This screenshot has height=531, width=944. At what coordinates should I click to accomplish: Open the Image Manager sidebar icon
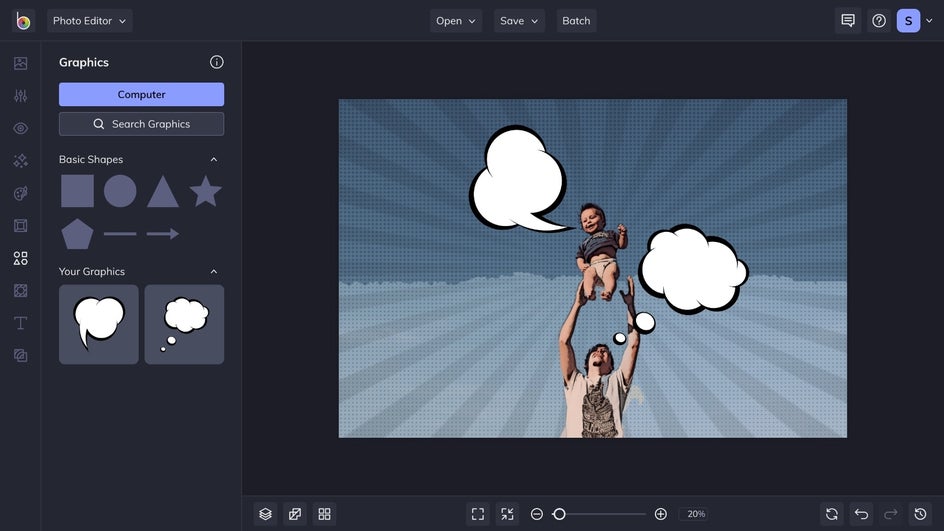tap(20, 63)
